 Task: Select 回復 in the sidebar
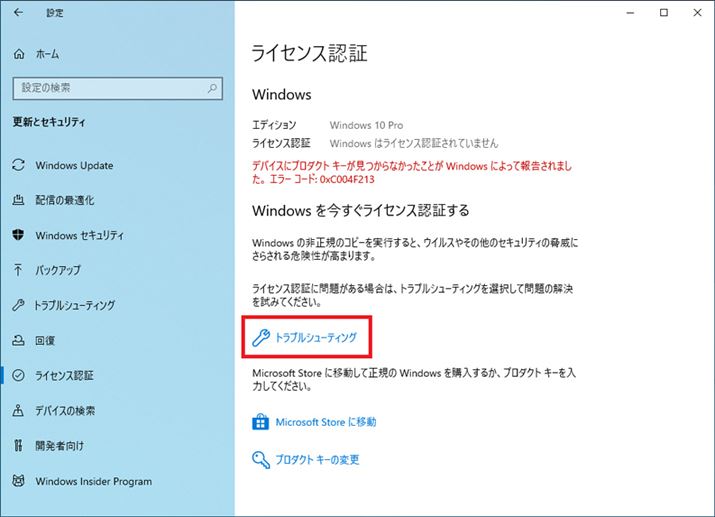point(45,341)
